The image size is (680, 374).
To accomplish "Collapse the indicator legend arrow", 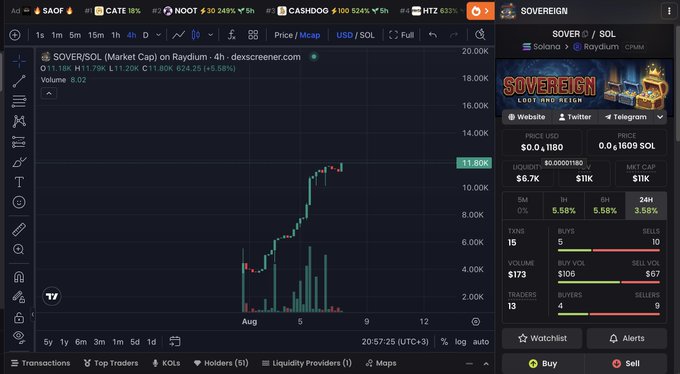I will coord(49,93).
